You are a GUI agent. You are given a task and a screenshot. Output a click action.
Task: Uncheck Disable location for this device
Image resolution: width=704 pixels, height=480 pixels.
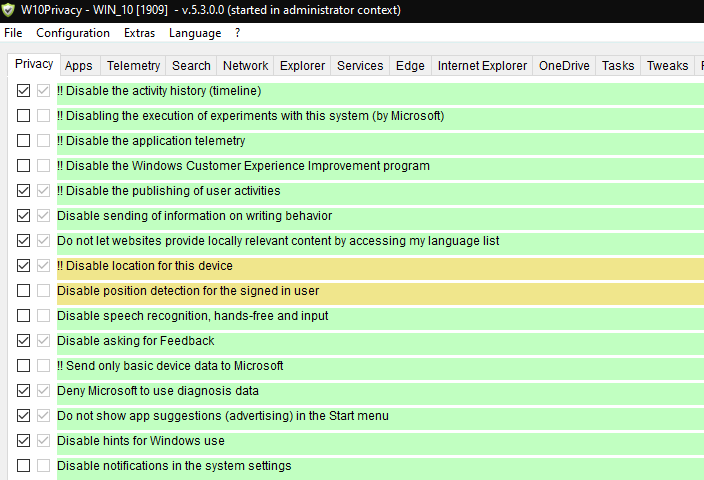(x=23, y=266)
